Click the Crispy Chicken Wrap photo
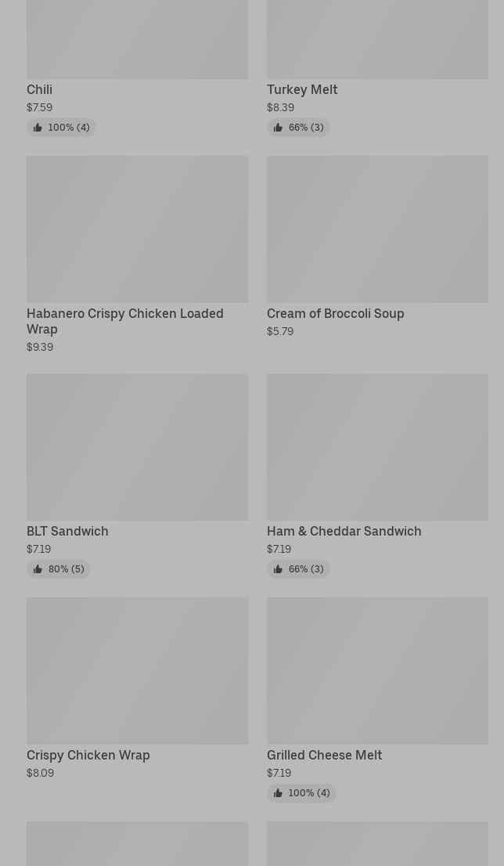The image size is (504, 866). [137, 670]
